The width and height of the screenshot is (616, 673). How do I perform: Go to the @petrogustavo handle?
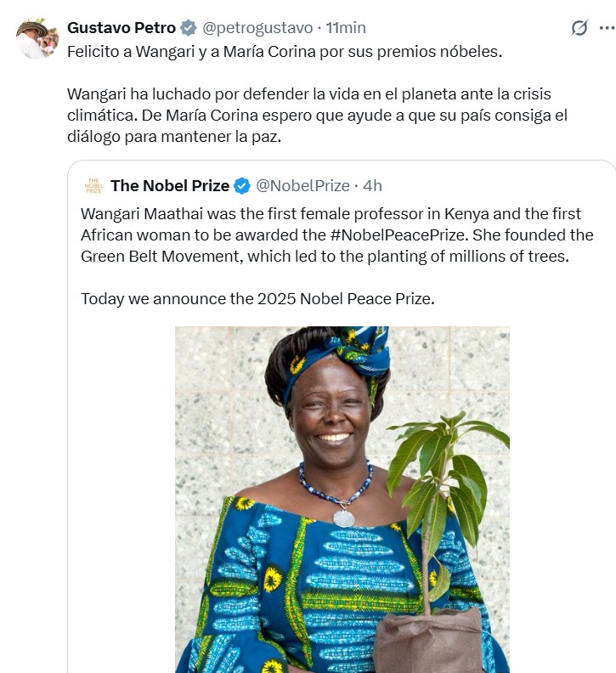256,28
